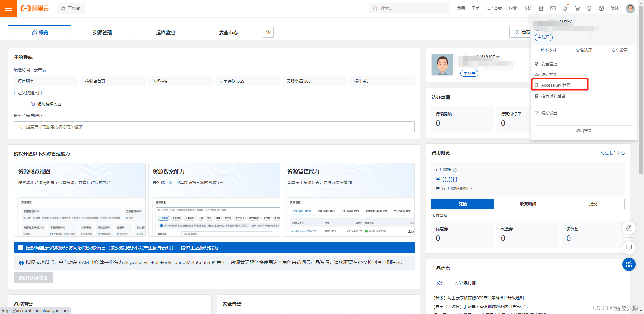Screen dimensions: 644x314
Task: Open 访问控制 recent product shortcut
Action: pos(180,81)
